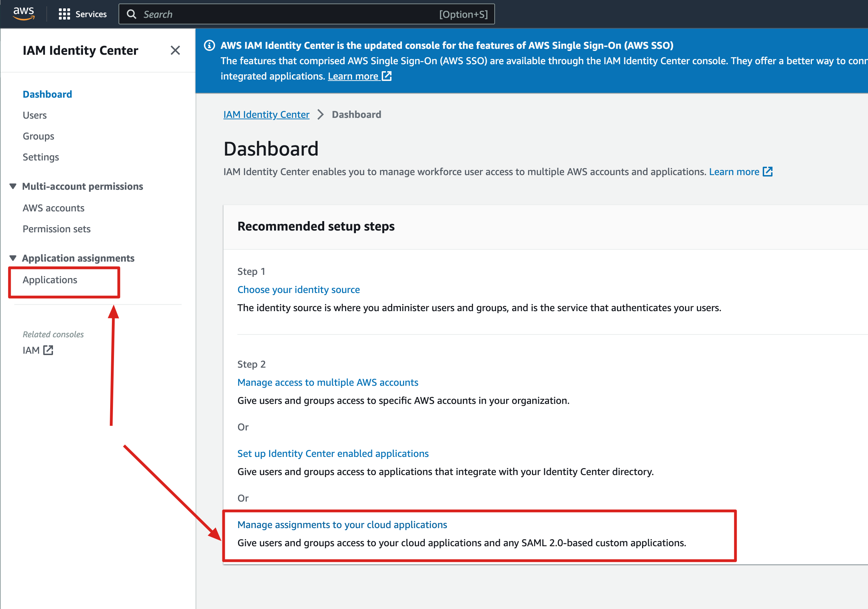Click the Step 2 label
This screenshot has height=609, width=868.
pos(251,364)
